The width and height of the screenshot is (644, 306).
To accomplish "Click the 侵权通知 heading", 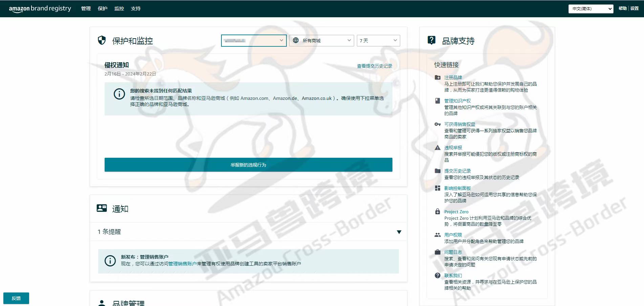I will click(116, 65).
